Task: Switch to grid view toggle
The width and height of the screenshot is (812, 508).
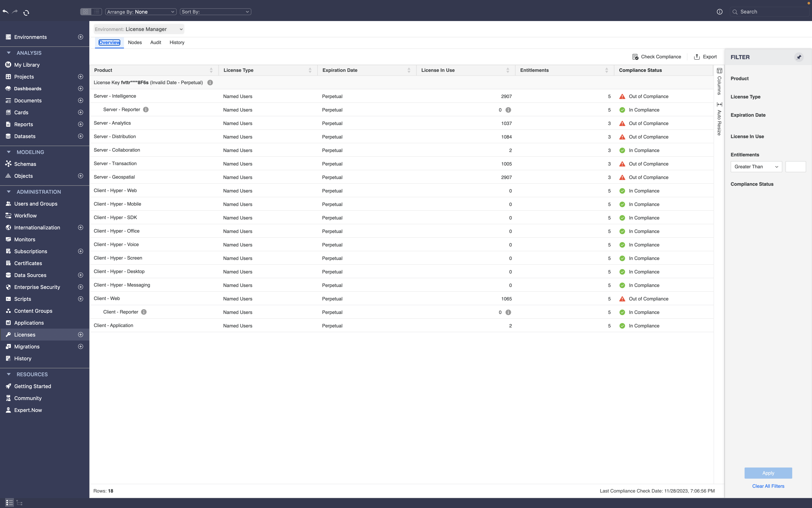Action: pyautogui.click(x=86, y=12)
